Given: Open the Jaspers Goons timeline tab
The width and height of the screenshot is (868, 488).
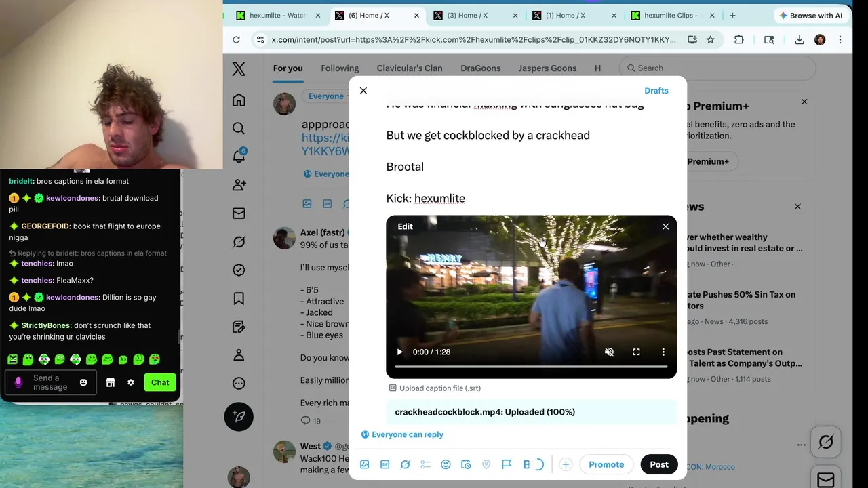Looking at the screenshot, I should (547, 68).
